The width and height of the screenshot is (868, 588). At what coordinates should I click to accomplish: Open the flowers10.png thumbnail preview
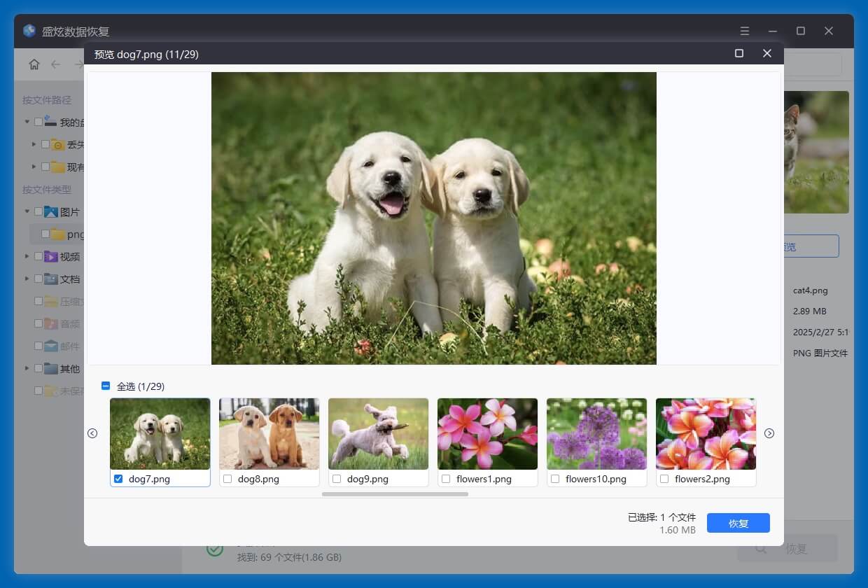coord(596,433)
